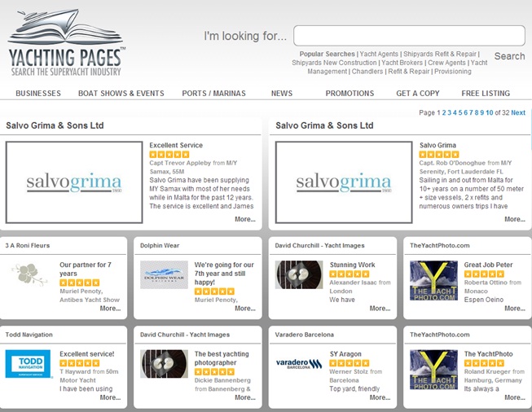Click The Yacht Photo logo beside Great Job Peter

coord(433,280)
